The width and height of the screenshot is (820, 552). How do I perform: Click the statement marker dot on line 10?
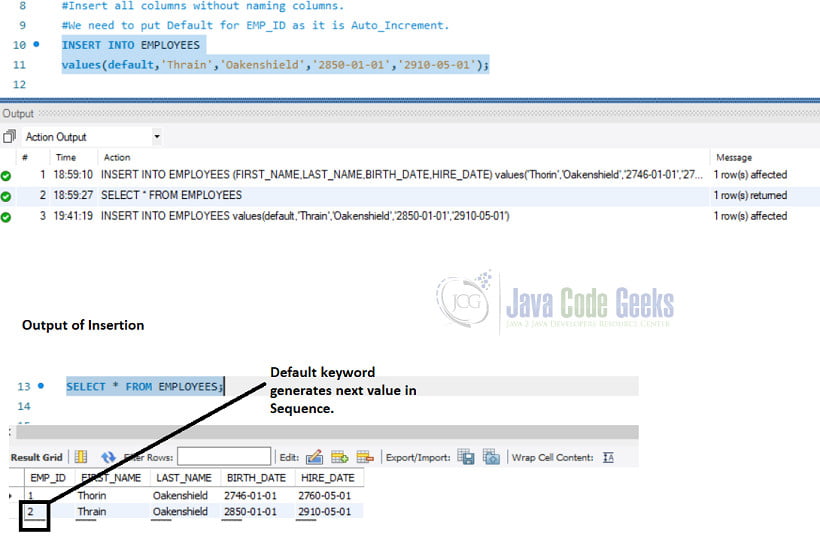click(36, 44)
